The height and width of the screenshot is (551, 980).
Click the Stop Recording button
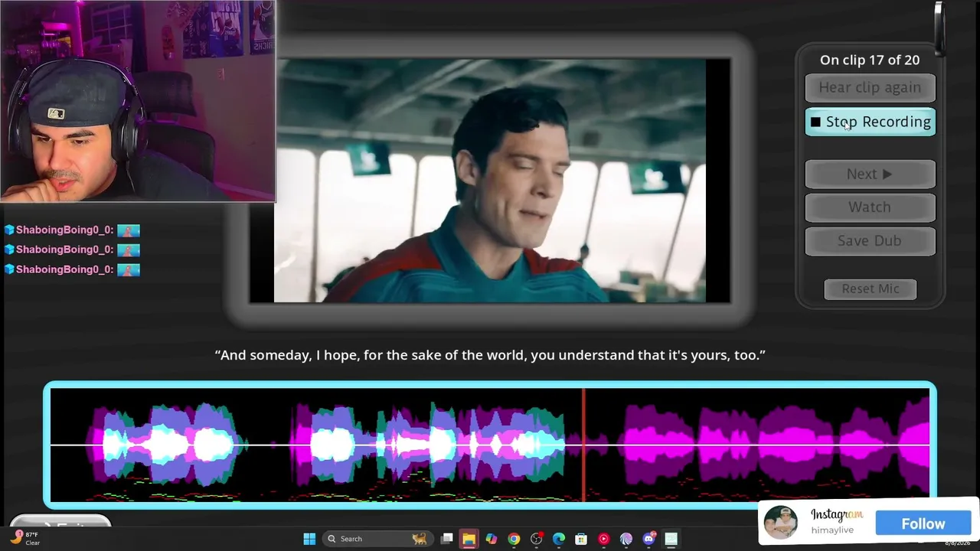coord(870,122)
